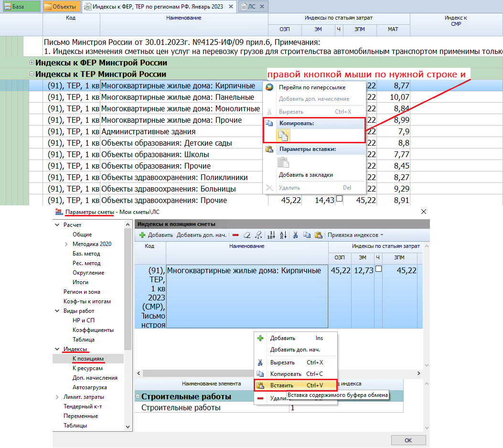Click the clipboard icon beside Вставить Ctrl+V
The width and height of the screenshot is (503, 448).
(x=260, y=385)
